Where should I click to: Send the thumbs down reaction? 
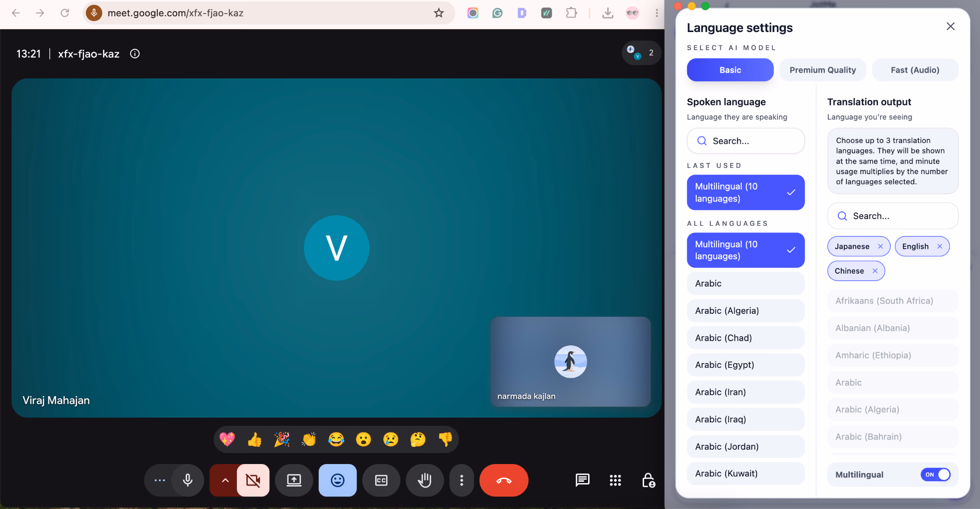click(445, 439)
